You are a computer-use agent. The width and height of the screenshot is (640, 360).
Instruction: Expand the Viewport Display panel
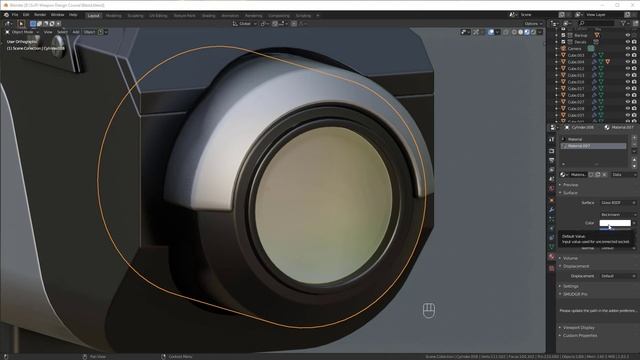[x=578, y=328]
